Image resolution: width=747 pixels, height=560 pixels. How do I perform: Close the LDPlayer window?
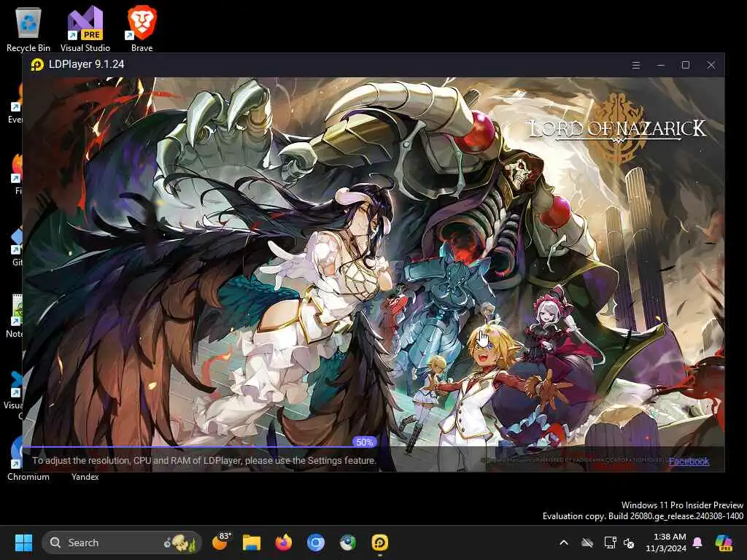711,65
